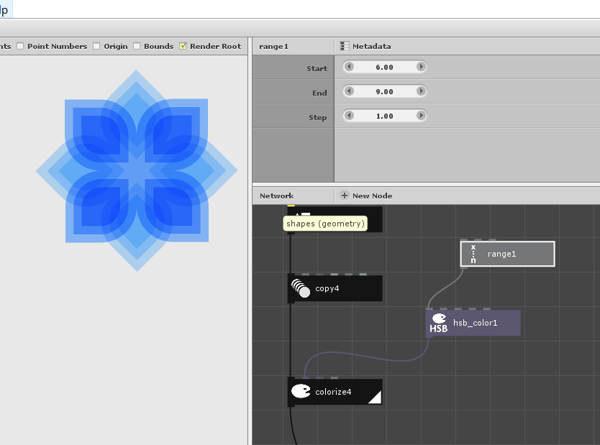600x445 pixels.
Task: Decrease the Start value with left arrow
Action: tap(349, 67)
